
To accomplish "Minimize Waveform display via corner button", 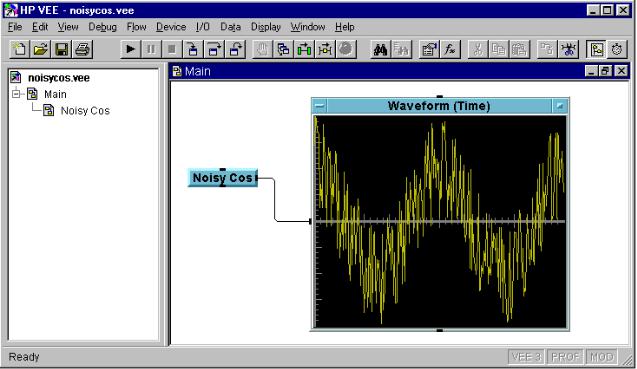I will point(559,106).
